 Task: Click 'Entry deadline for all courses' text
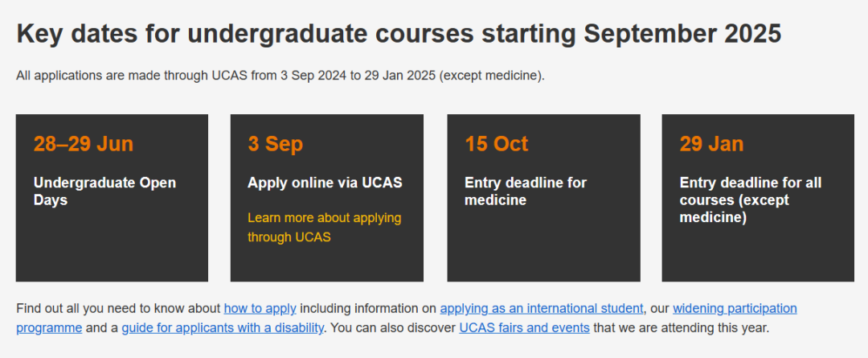pyautogui.click(x=750, y=191)
